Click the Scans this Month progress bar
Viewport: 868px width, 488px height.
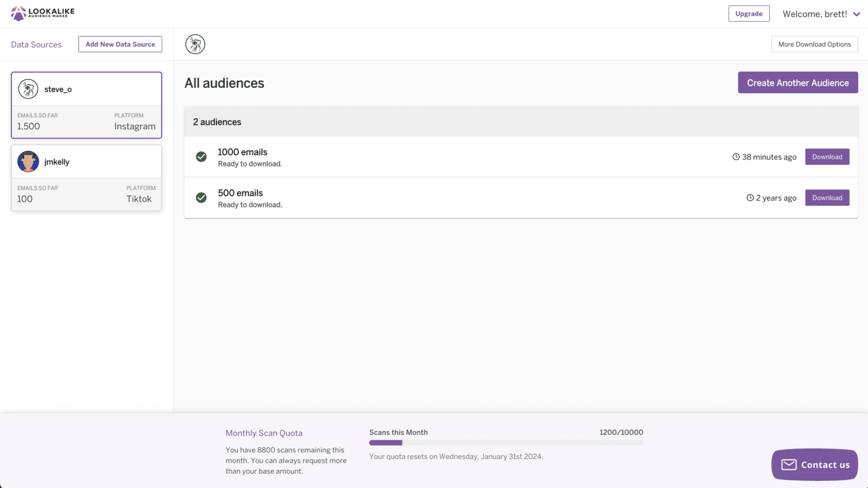(506, 442)
